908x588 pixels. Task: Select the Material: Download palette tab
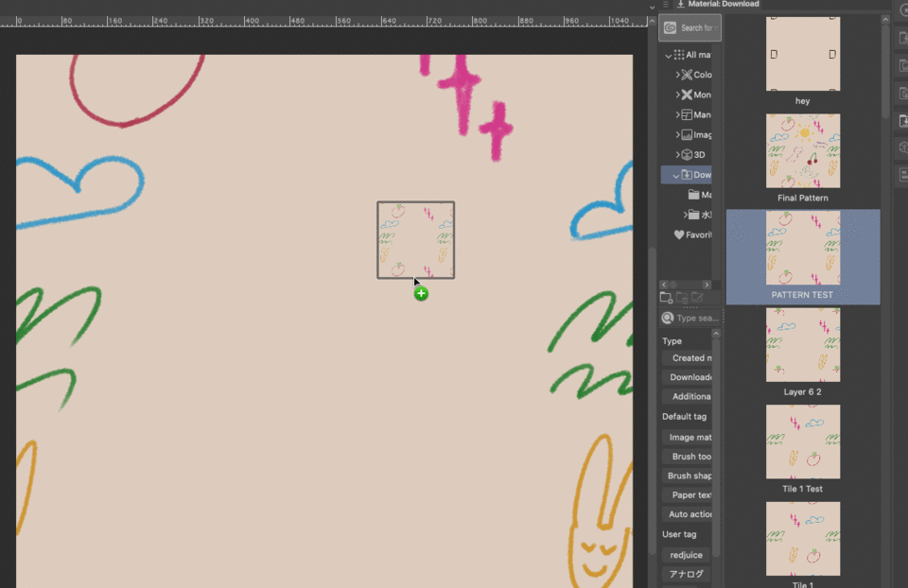(718, 4)
